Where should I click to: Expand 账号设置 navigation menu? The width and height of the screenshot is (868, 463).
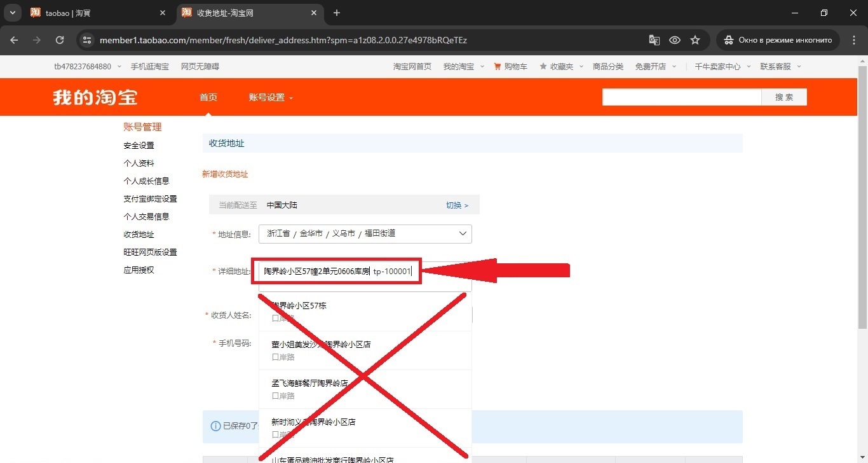pyautogui.click(x=271, y=97)
